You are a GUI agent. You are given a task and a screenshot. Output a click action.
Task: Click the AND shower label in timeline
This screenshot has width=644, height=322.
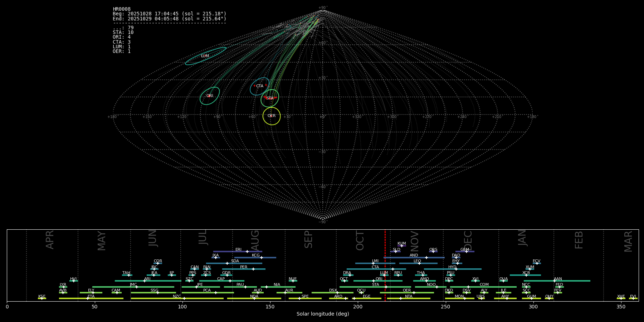(x=414, y=255)
